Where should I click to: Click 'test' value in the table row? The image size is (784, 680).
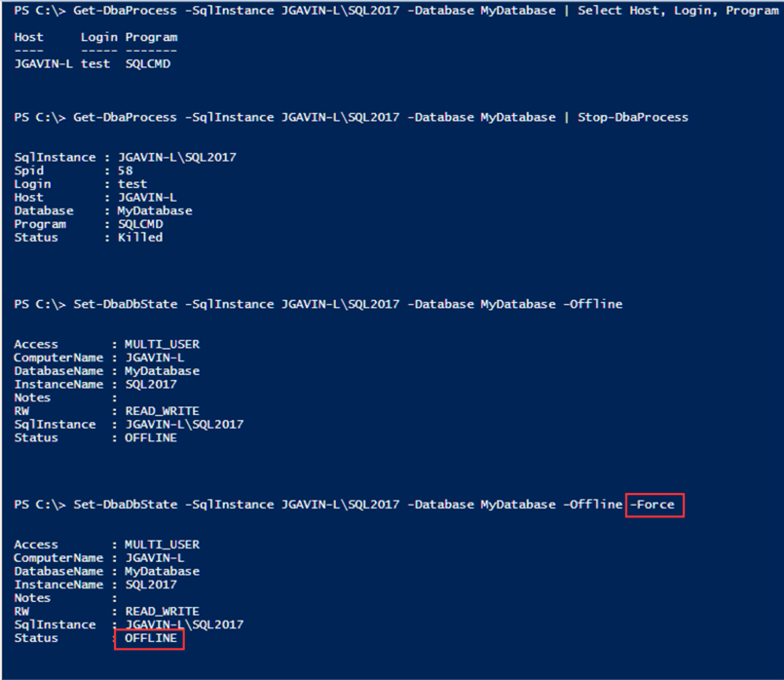click(95, 64)
